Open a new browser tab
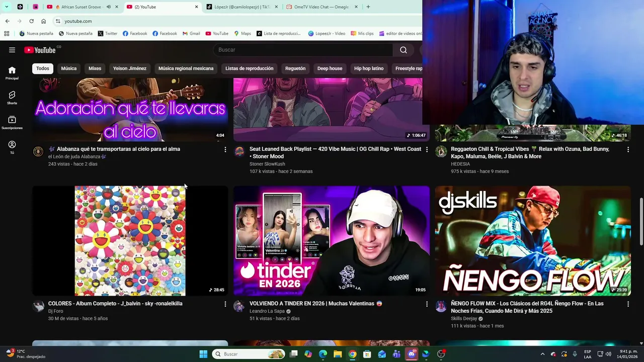This screenshot has width=644, height=362. (x=368, y=7)
